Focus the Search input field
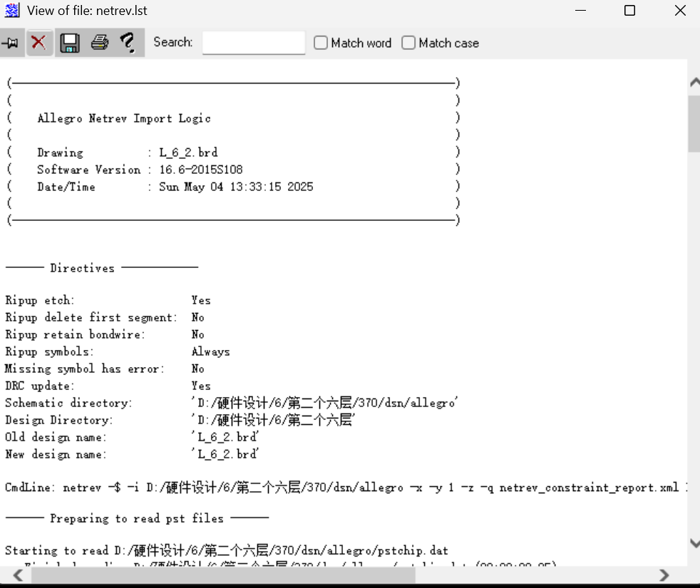 click(x=254, y=43)
